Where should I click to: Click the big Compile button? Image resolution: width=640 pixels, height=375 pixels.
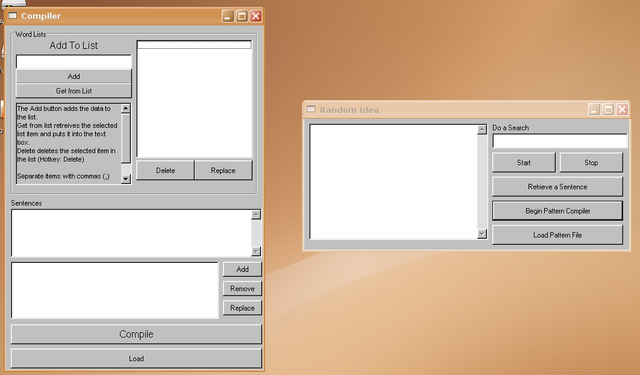pos(136,334)
